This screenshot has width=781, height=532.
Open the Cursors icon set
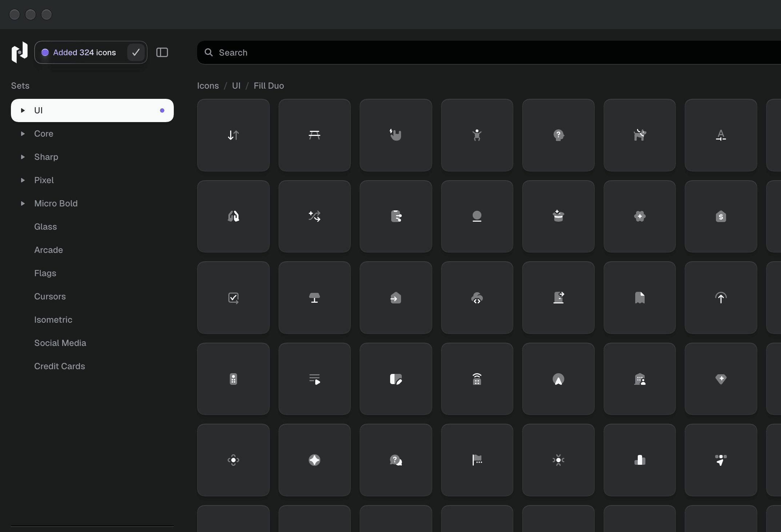pyautogui.click(x=92, y=297)
